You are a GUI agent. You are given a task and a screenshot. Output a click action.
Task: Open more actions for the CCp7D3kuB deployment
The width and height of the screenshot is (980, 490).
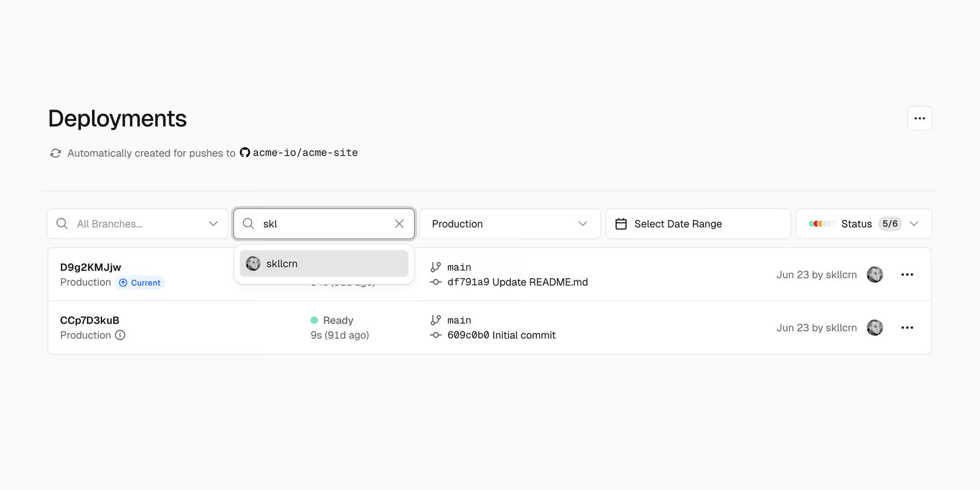click(x=907, y=328)
